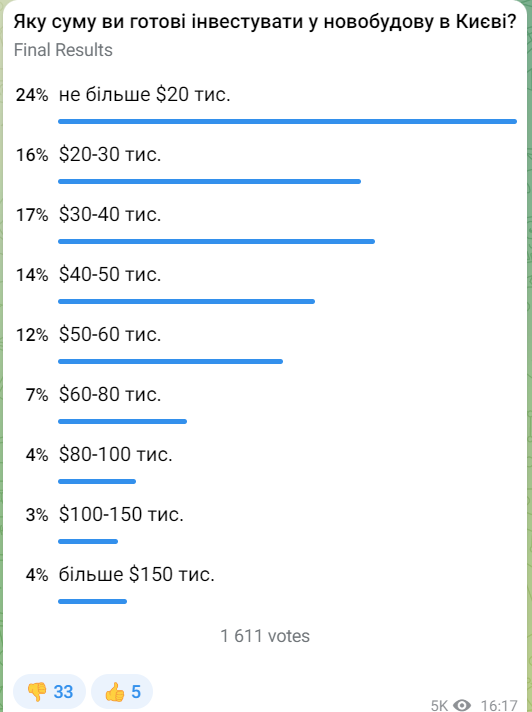Screen dimensions: 532x712
Task: Open the 1 611 votes count
Action: coord(265,636)
